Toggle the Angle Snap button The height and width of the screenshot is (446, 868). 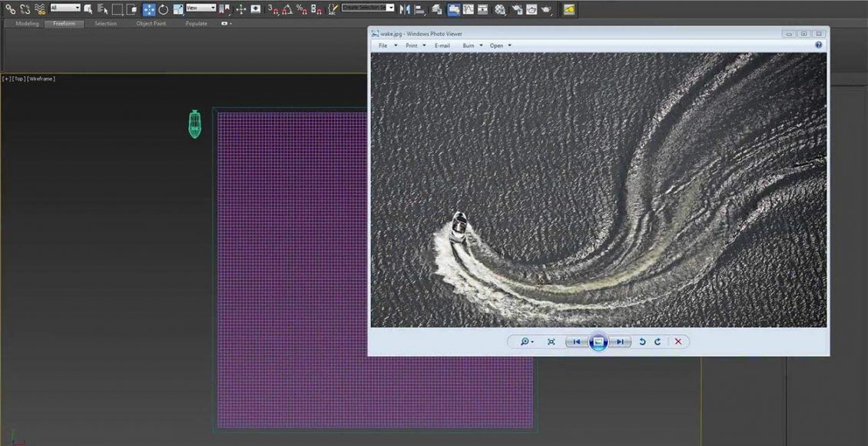(x=287, y=9)
